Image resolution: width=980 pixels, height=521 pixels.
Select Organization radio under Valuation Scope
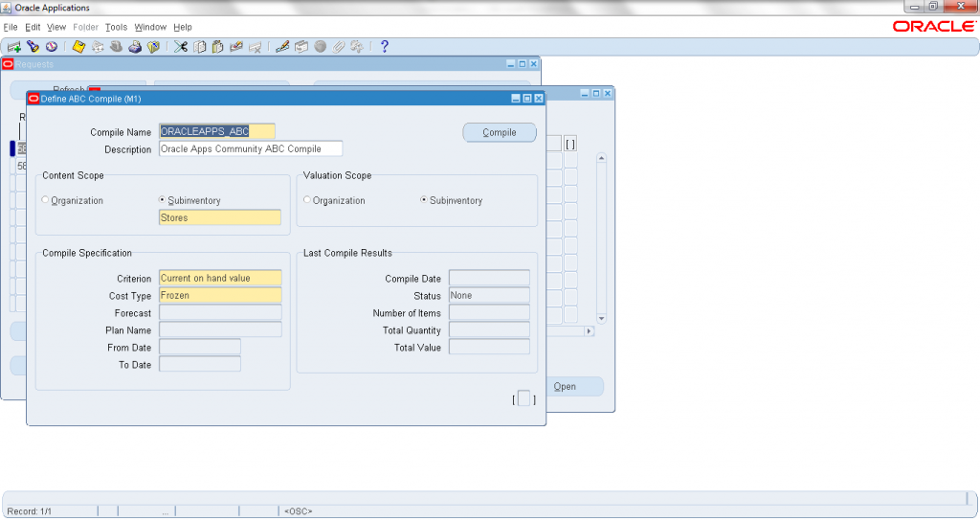click(307, 201)
